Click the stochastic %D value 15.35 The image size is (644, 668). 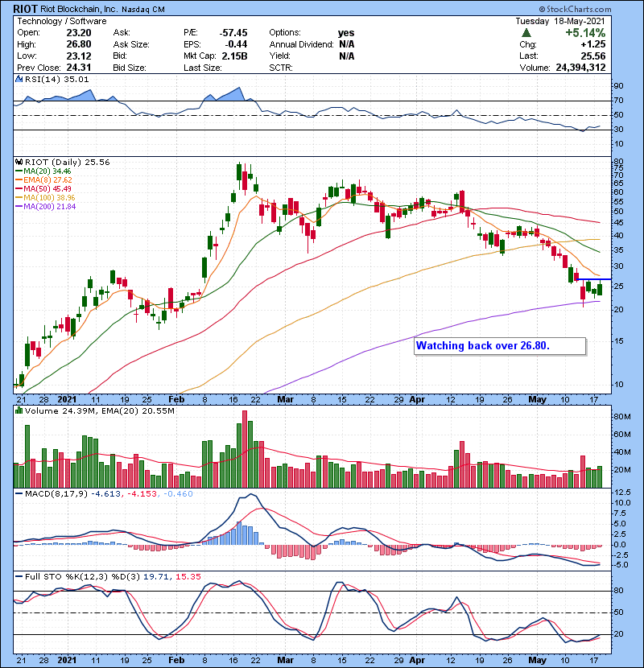click(188, 577)
